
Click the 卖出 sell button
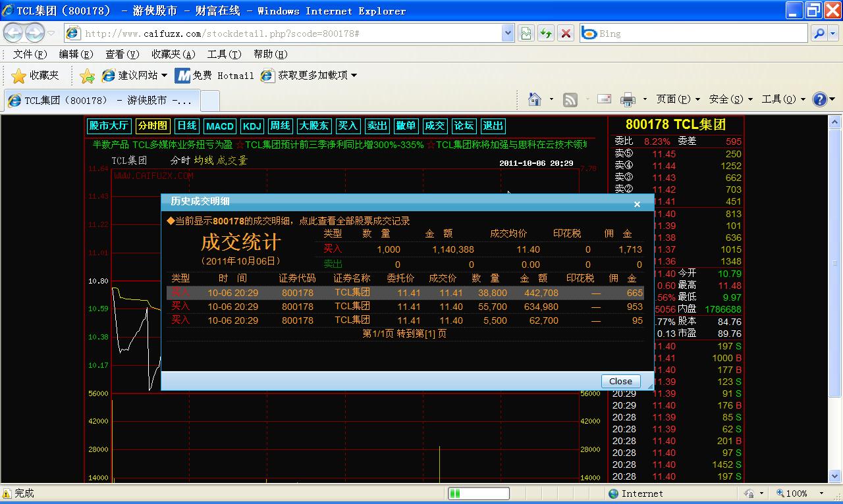pyautogui.click(x=377, y=126)
